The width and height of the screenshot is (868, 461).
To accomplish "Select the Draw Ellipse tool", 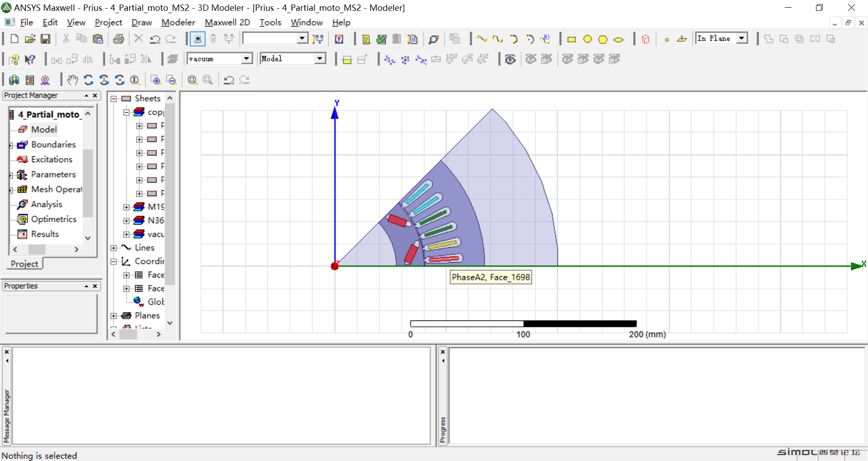I will point(618,39).
